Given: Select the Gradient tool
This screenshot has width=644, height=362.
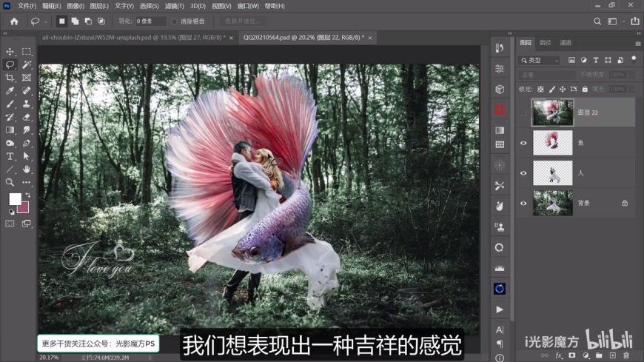Looking at the screenshot, I should click(10, 130).
